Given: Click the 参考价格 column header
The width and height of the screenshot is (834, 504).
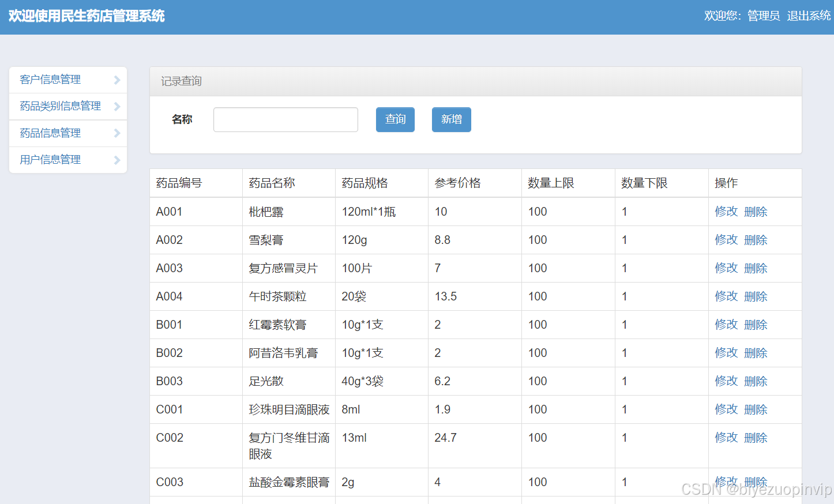Looking at the screenshot, I should point(475,183).
